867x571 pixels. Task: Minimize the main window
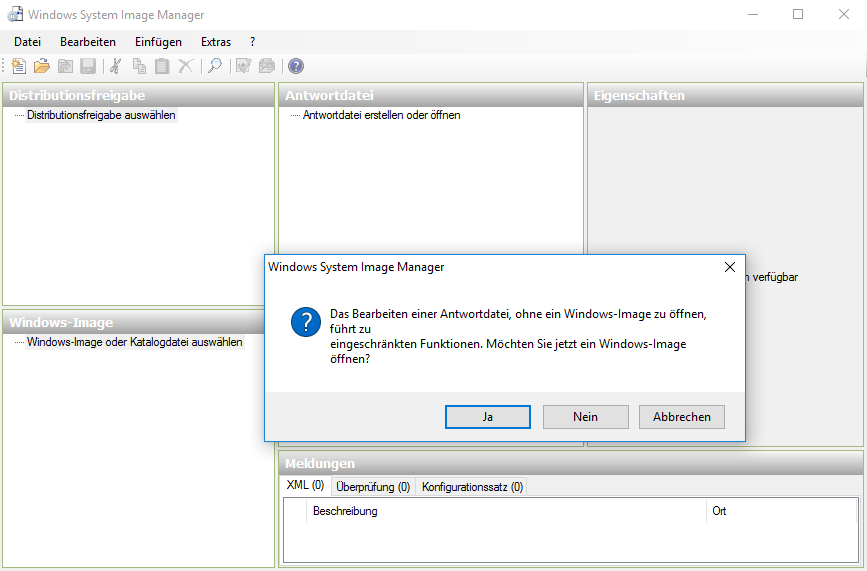(x=753, y=14)
